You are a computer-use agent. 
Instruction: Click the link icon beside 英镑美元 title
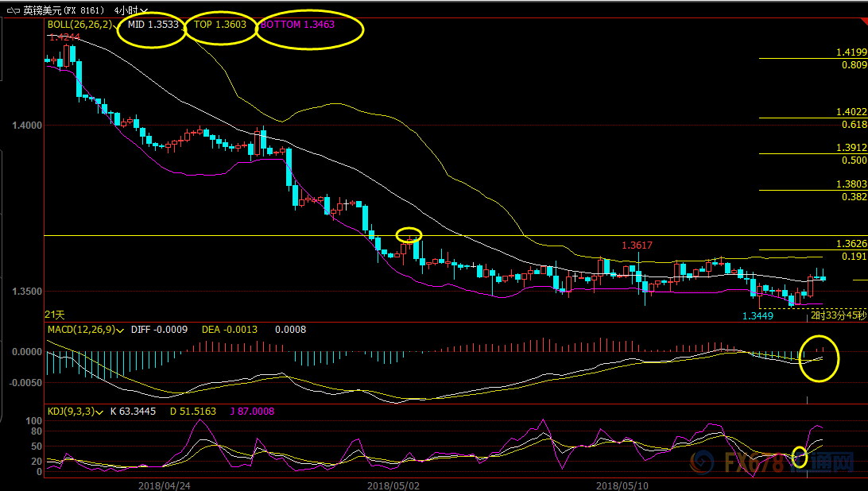(12, 10)
